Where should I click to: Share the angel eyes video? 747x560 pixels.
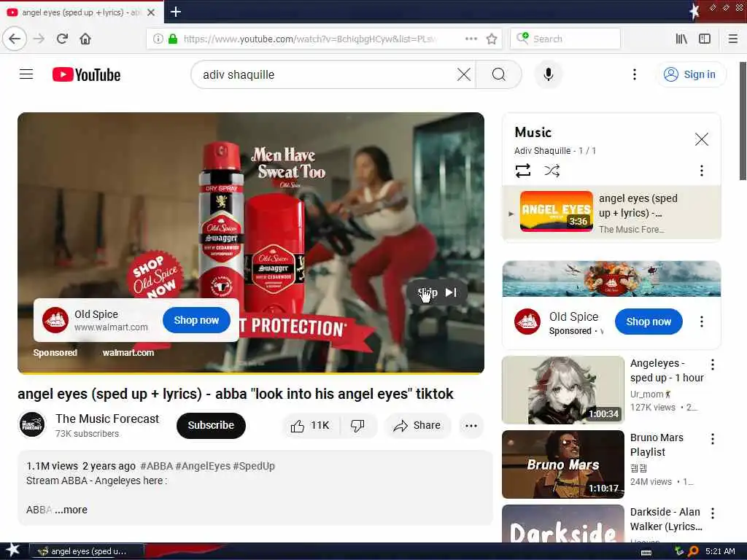(417, 425)
